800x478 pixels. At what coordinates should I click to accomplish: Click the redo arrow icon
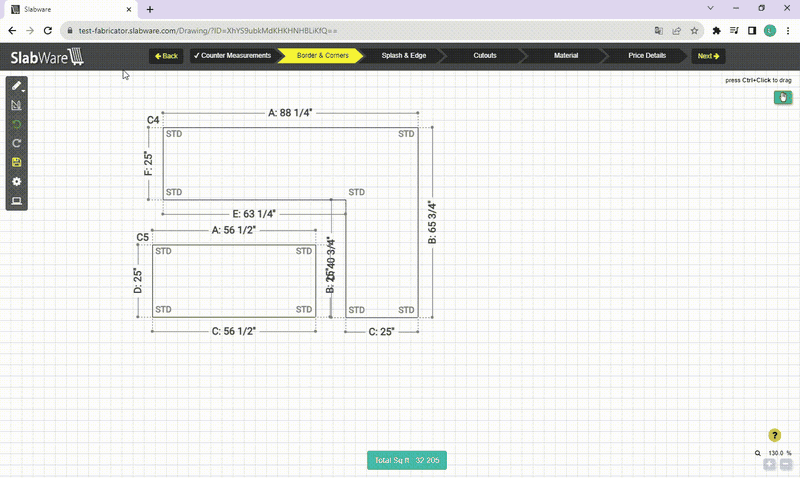[16, 143]
